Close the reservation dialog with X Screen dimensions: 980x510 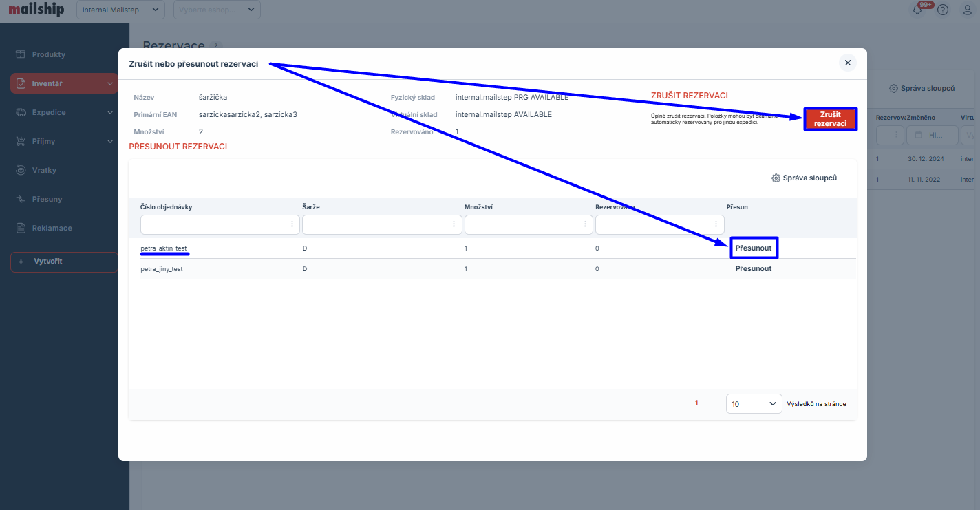click(x=847, y=63)
